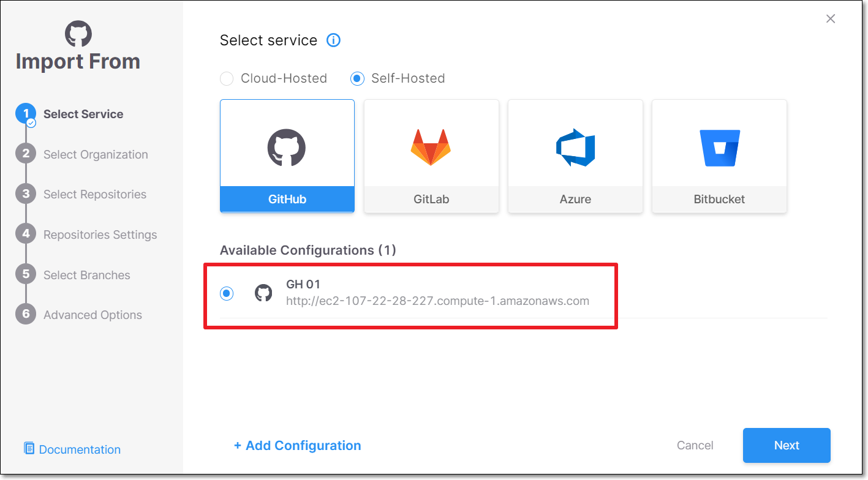Select the GitHub service card
The height and width of the screenshot is (480, 868).
point(287,156)
